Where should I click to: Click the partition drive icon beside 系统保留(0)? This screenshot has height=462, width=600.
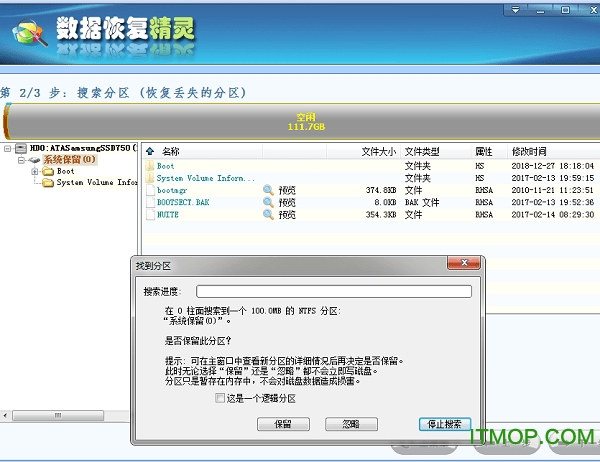(x=34, y=160)
